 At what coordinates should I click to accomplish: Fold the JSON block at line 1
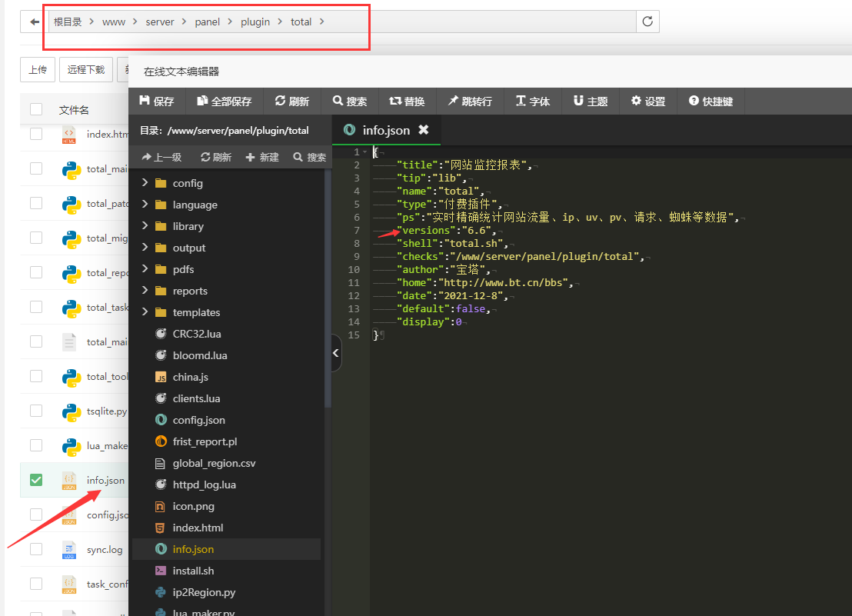pyautogui.click(x=365, y=152)
